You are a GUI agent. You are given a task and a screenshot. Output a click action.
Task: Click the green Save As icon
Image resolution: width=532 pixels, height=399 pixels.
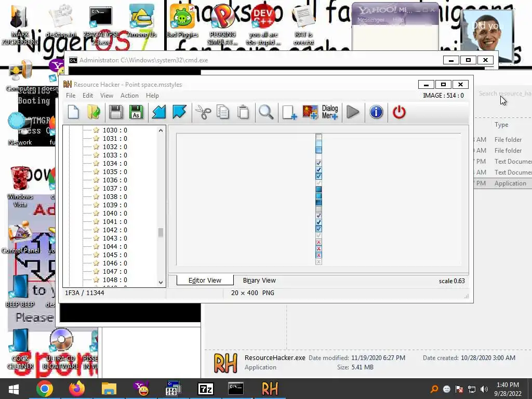pos(136,112)
